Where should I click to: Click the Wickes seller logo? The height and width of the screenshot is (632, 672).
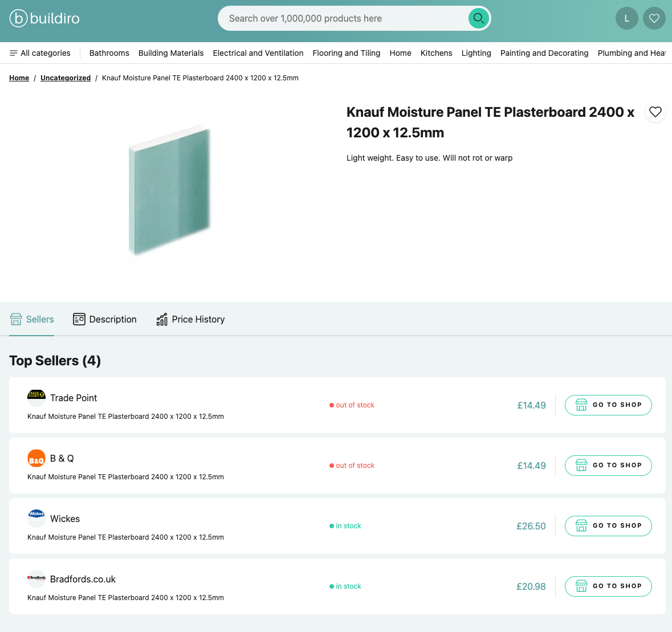(36, 519)
